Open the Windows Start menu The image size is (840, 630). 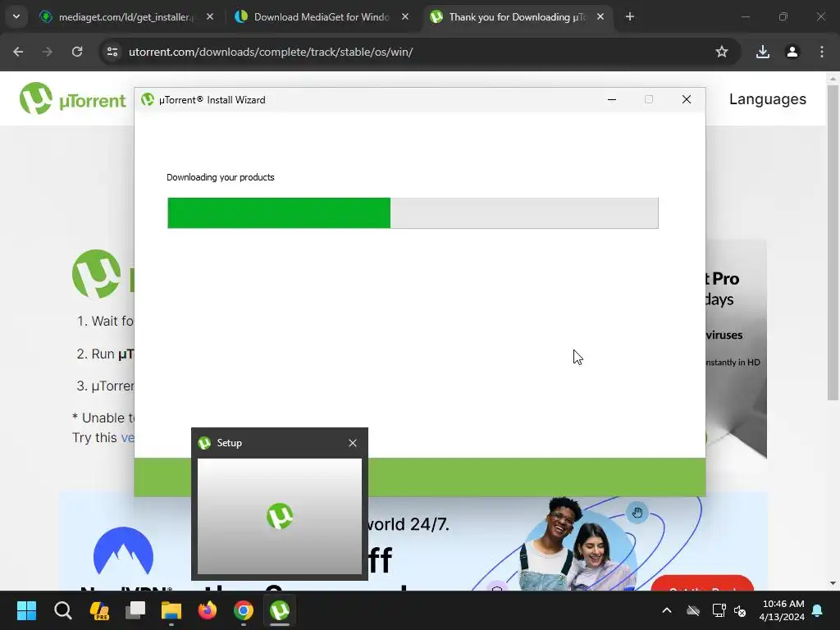tap(26, 610)
